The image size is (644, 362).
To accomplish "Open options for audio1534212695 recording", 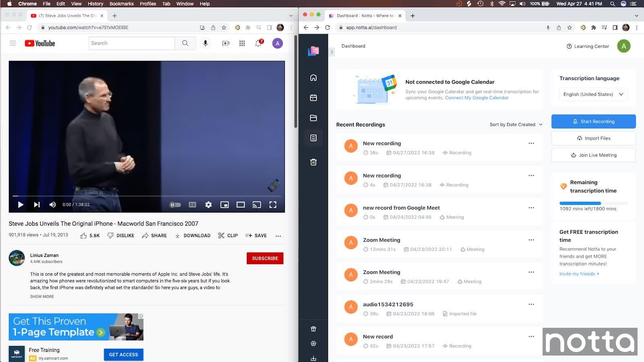I will point(531,304).
